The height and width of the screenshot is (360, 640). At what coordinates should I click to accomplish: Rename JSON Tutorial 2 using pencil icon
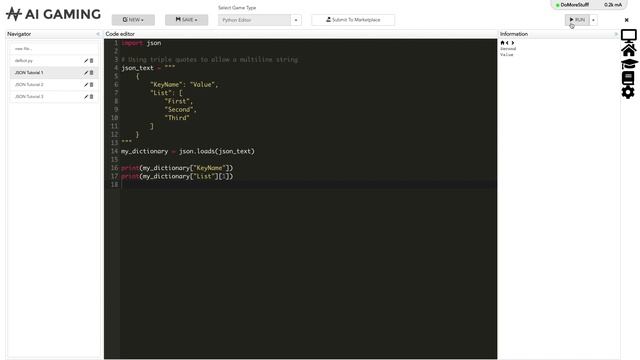point(86,84)
